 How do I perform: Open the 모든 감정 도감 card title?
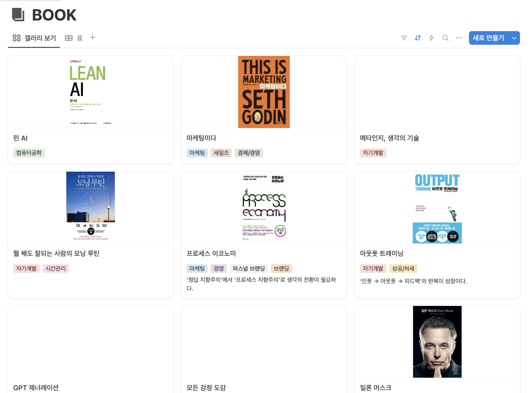206,388
